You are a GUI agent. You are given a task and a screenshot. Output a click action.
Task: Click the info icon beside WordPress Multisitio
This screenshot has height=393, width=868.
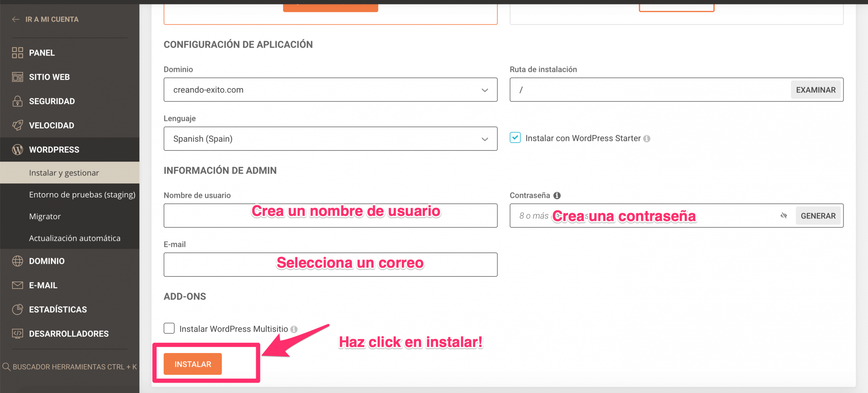[294, 329]
